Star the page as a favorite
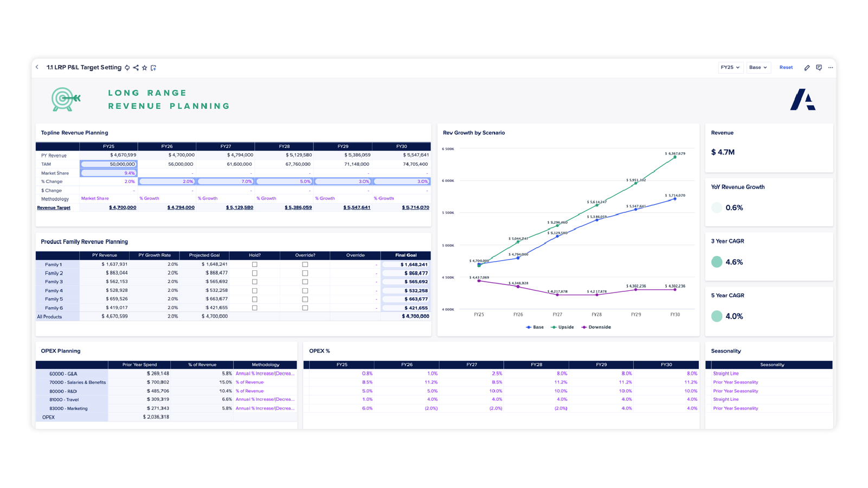The height and width of the screenshot is (488, 868). 144,67
